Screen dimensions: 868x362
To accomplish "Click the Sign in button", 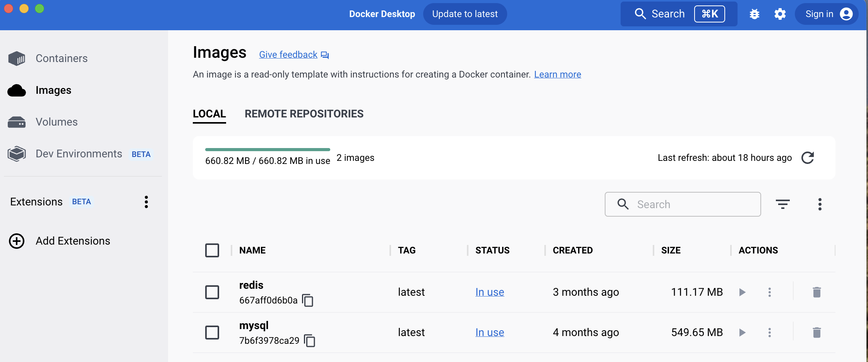I will pos(827,14).
